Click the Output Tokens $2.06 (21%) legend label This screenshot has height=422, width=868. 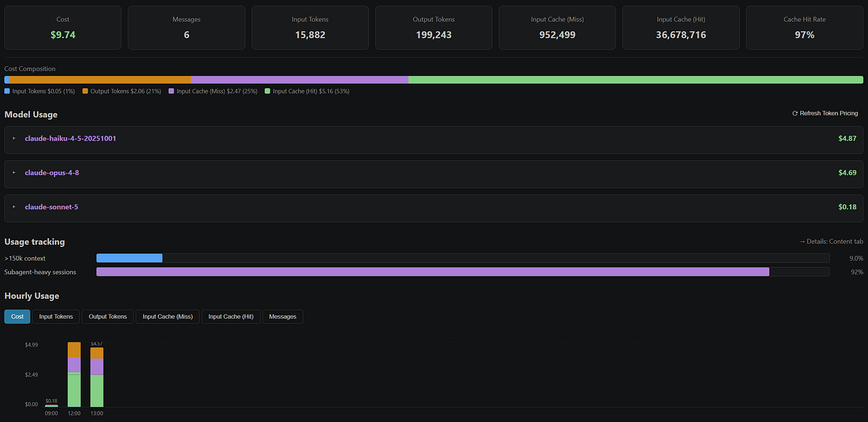126,91
